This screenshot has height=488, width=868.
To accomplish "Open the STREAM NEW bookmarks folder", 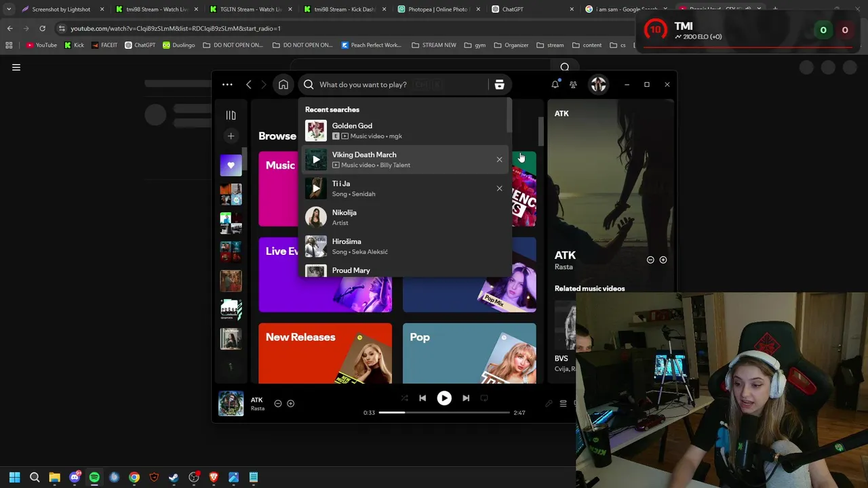I will pos(434,45).
